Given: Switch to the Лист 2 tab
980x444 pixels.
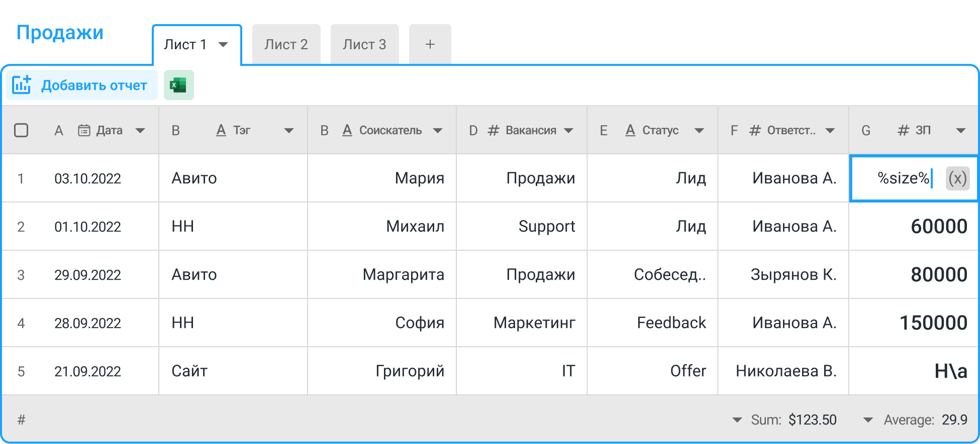Looking at the screenshot, I should point(286,45).
